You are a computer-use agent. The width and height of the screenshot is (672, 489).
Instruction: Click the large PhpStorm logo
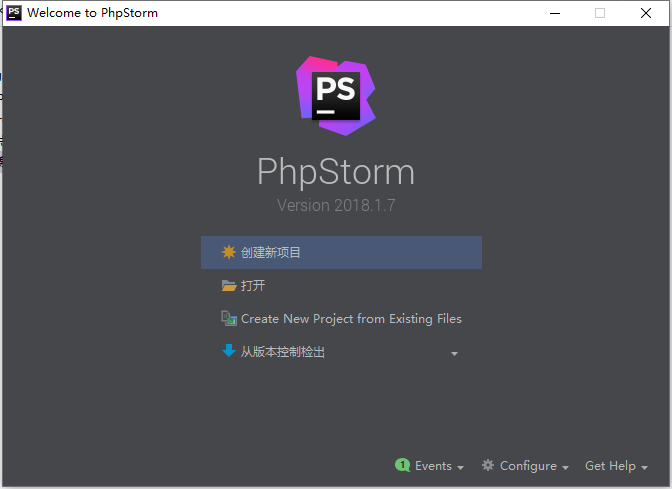pyautogui.click(x=336, y=96)
